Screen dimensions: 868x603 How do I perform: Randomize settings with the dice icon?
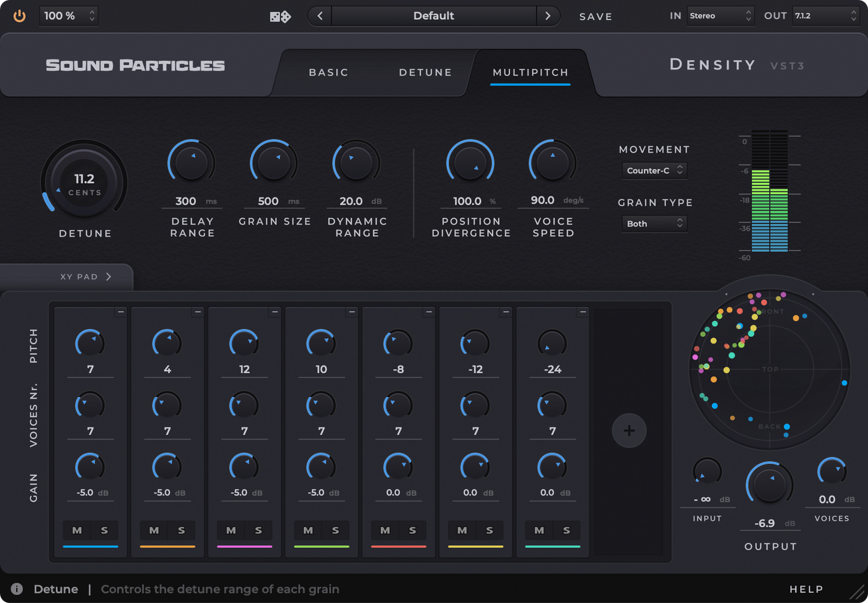279,16
